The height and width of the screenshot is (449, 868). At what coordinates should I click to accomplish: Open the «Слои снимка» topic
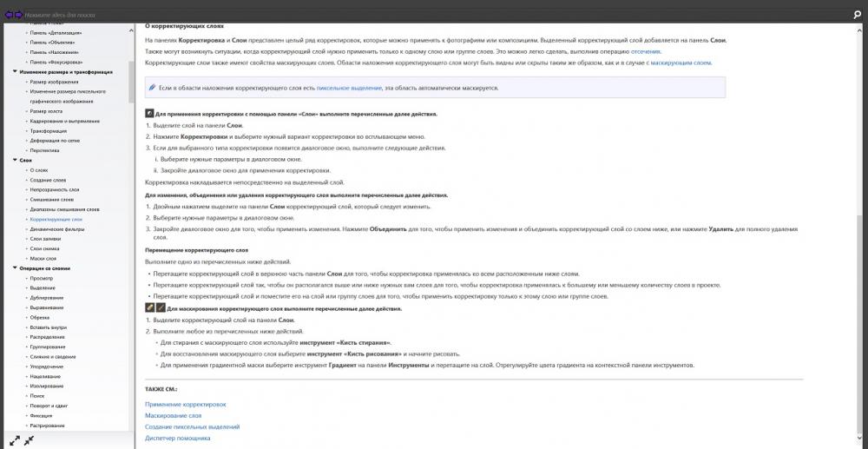44,248
